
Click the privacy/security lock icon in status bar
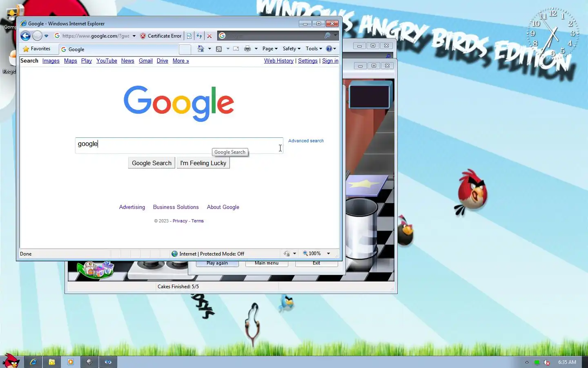(x=287, y=254)
